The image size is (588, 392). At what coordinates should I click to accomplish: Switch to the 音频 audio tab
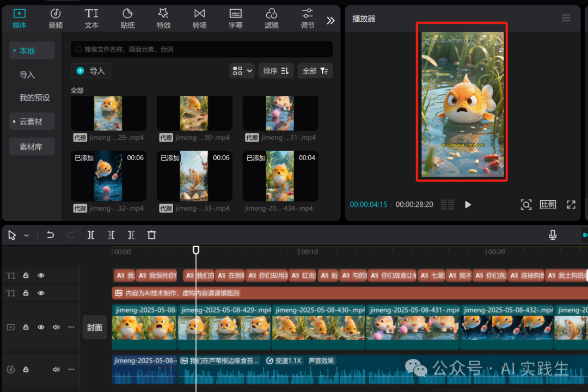(56, 18)
